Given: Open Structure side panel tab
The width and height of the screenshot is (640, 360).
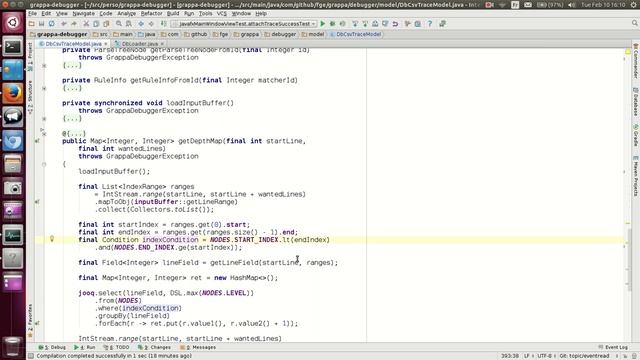Looking at the screenshot, I should [x=30, y=97].
